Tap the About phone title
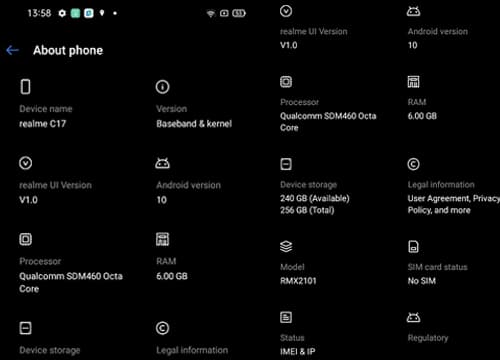This screenshot has height=360, width=500. [68, 50]
